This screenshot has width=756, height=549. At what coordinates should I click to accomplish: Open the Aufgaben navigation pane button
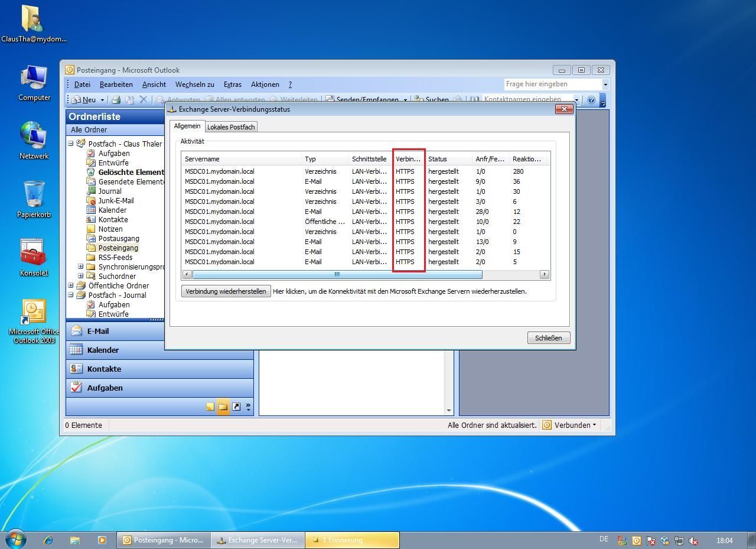[159, 388]
